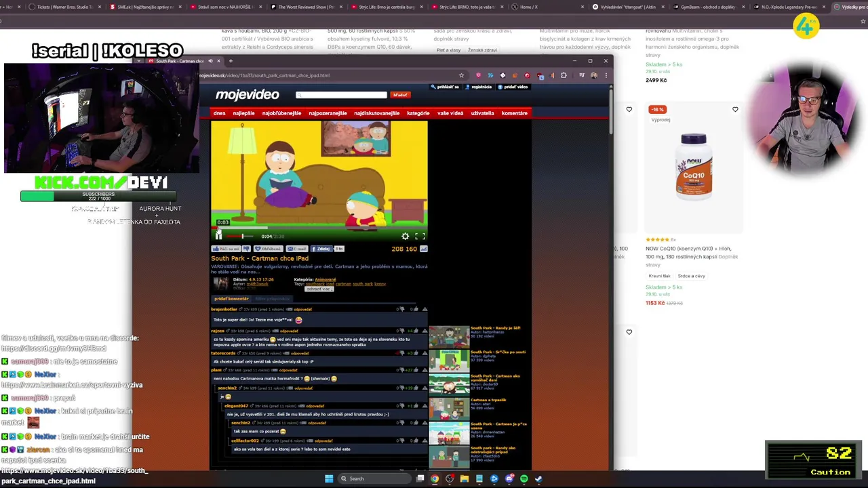Viewport: 868px width, 488px height.
Task: Open the 'komentáre' menu item
Action: tap(515, 113)
